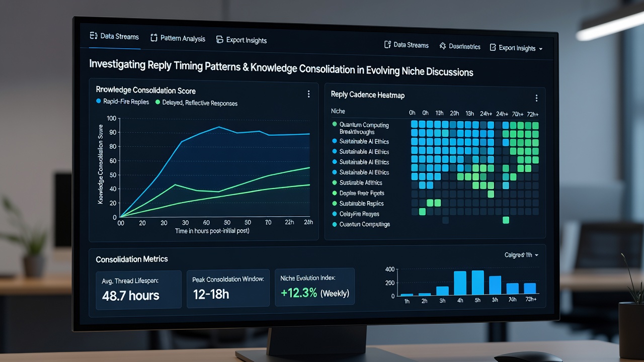Click the Data Streams icon in the top right toolbar
Viewport: 644px width, 362px height.
387,45
